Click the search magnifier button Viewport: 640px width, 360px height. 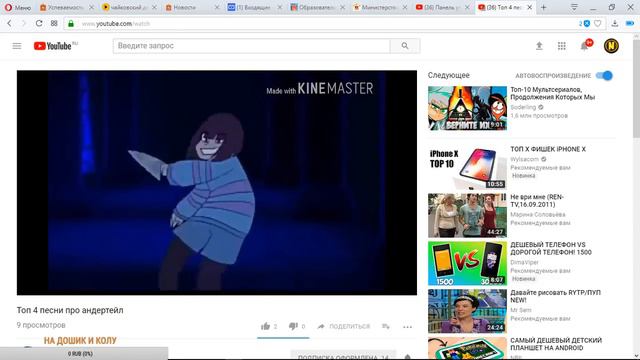[x=404, y=46]
